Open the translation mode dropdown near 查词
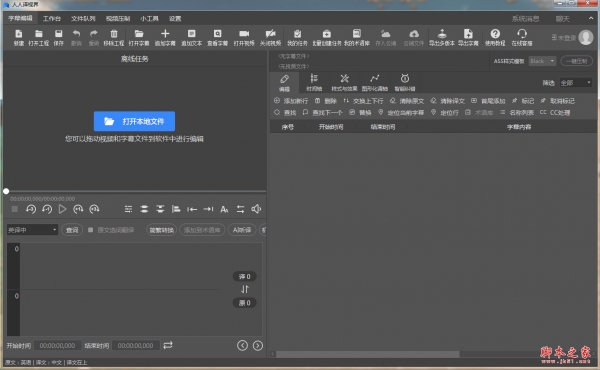 tap(32, 230)
